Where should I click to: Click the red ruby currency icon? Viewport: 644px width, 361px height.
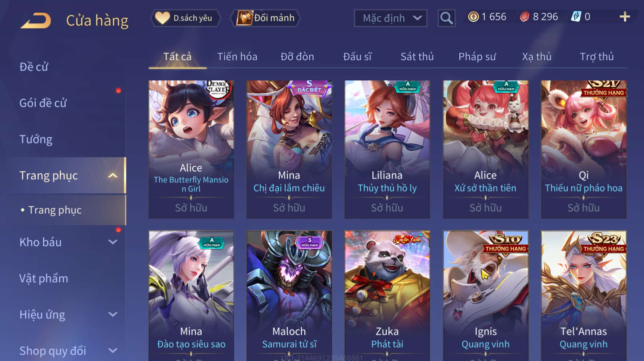(x=524, y=17)
